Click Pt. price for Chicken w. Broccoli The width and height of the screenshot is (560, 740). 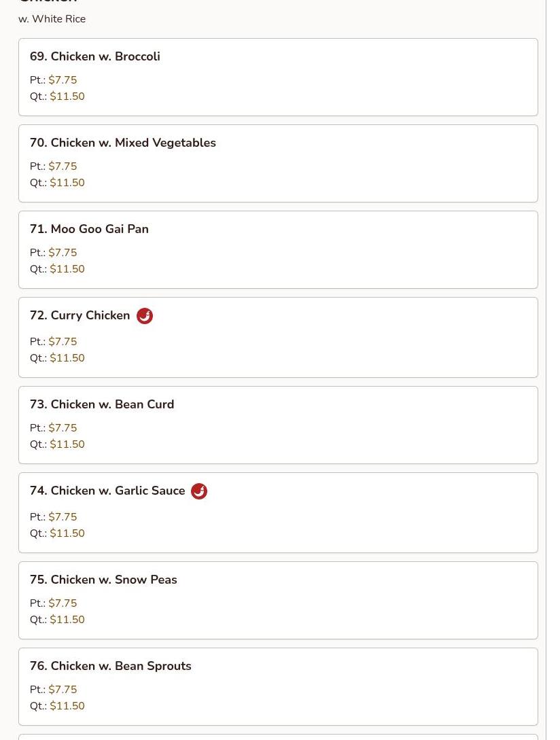click(54, 80)
